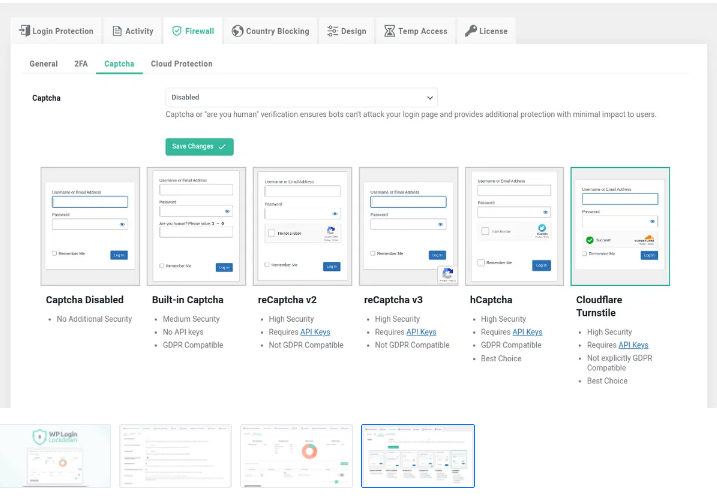The width and height of the screenshot is (717, 496).
Task: Click the Temp Access hourglass icon
Action: [390, 31]
